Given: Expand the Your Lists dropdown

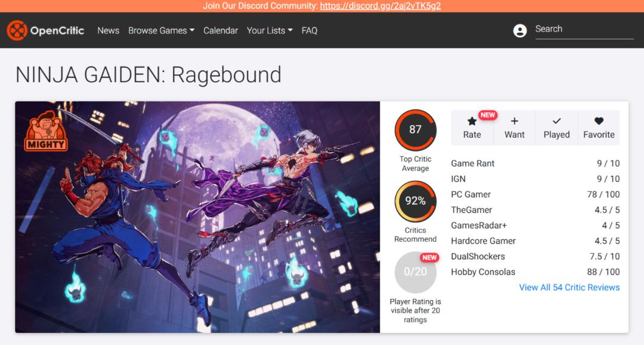Looking at the screenshot, I should click(270, 30).
